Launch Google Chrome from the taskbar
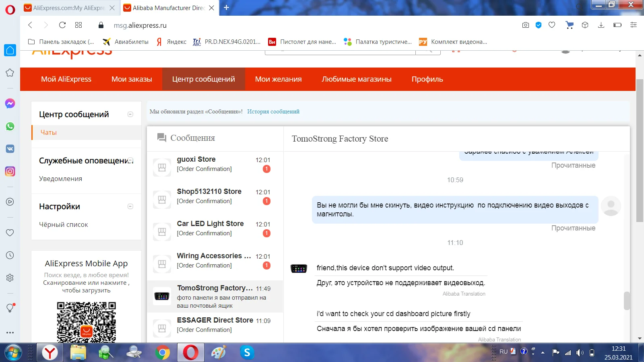This screenshot has width=644, height=362. (162, 353)
